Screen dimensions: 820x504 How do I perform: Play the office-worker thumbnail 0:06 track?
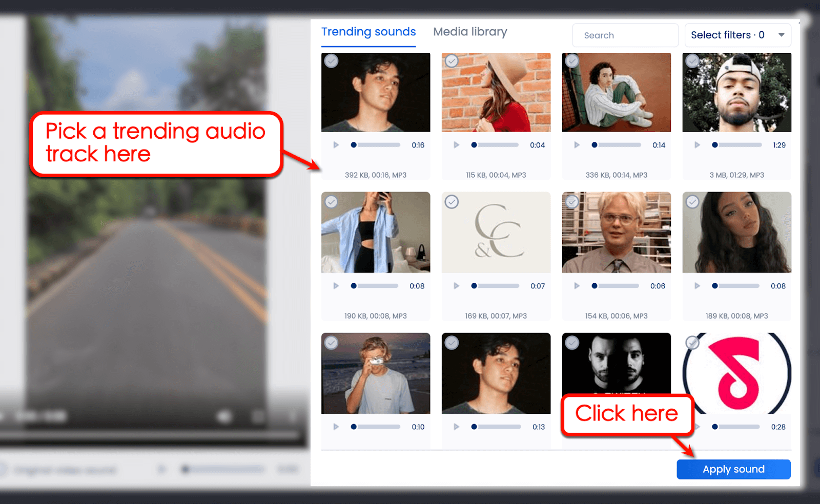[x=577, y=286]
